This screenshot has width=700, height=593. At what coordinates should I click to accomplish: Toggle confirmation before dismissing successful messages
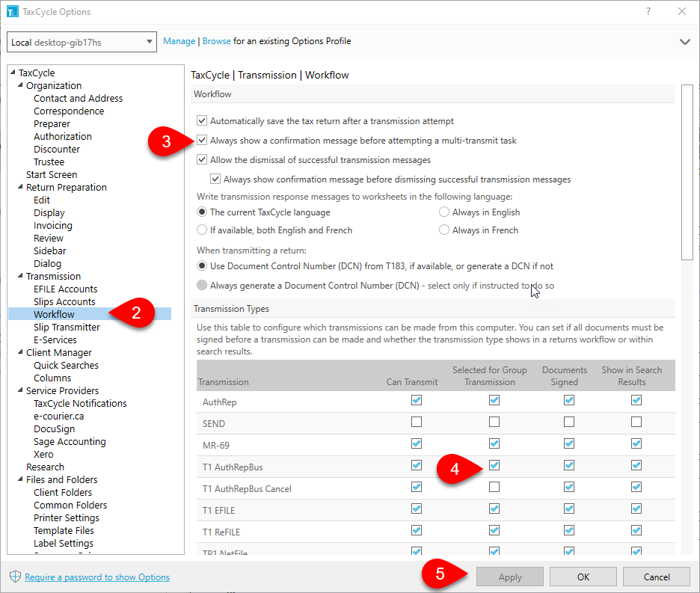215,179
